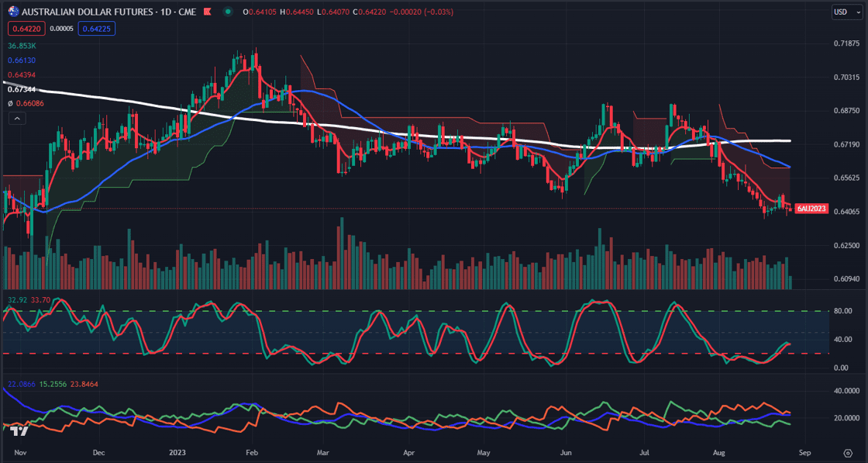Click the 0.71875 price axis label
This screenshot has width=868, height=463.
846,43
